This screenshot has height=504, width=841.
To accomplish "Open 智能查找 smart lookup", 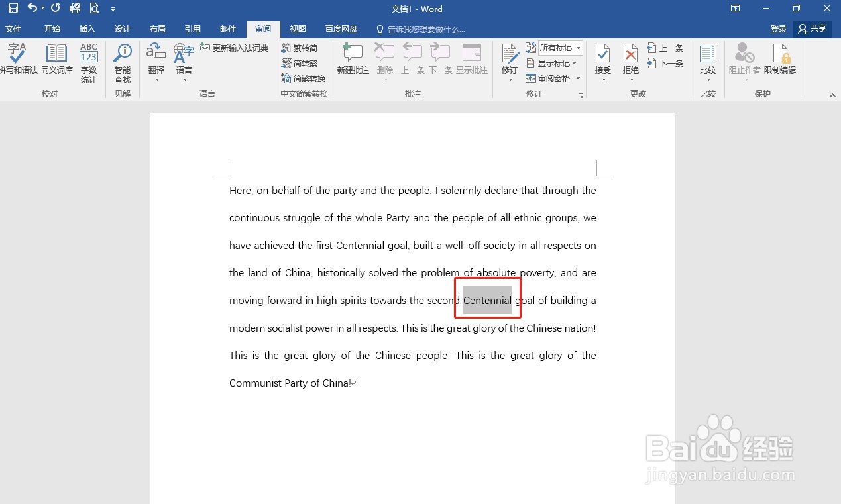I will (123, 63).
